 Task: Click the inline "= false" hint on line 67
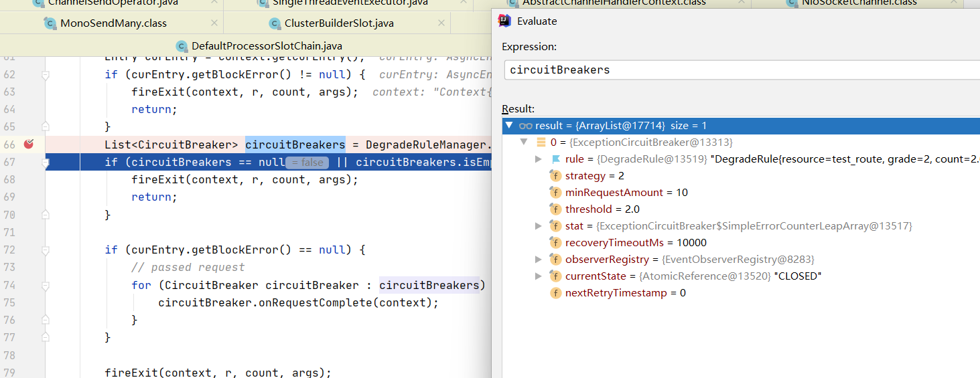[307, 163]
